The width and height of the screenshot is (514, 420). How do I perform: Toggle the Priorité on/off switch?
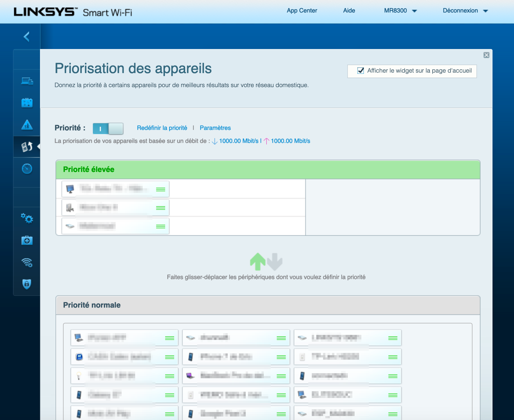click(108, 129)
